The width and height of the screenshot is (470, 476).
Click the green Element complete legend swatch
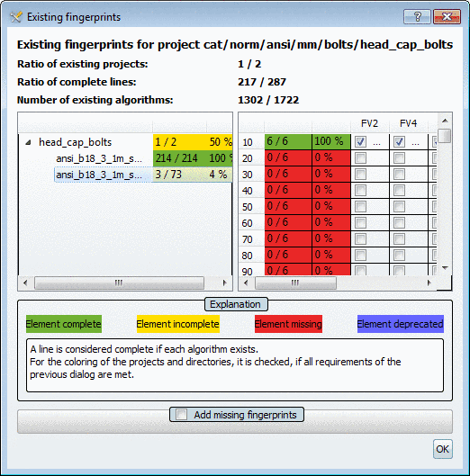[64, 324]
